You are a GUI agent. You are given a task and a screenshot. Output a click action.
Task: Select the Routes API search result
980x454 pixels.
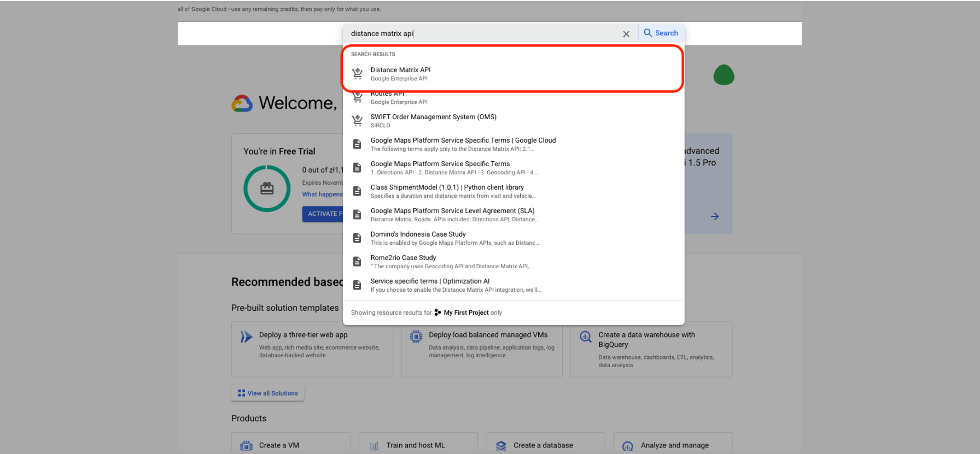pyautogui.click(x=514, y=98)
